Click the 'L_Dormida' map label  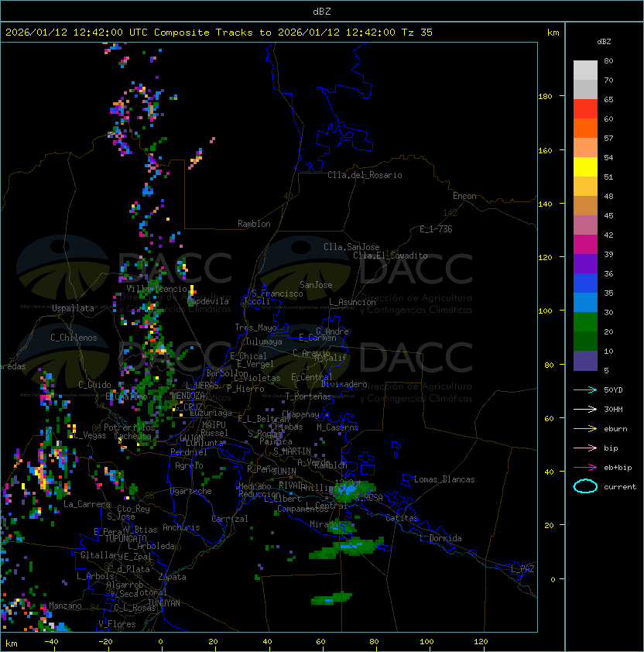coord(440,538)
